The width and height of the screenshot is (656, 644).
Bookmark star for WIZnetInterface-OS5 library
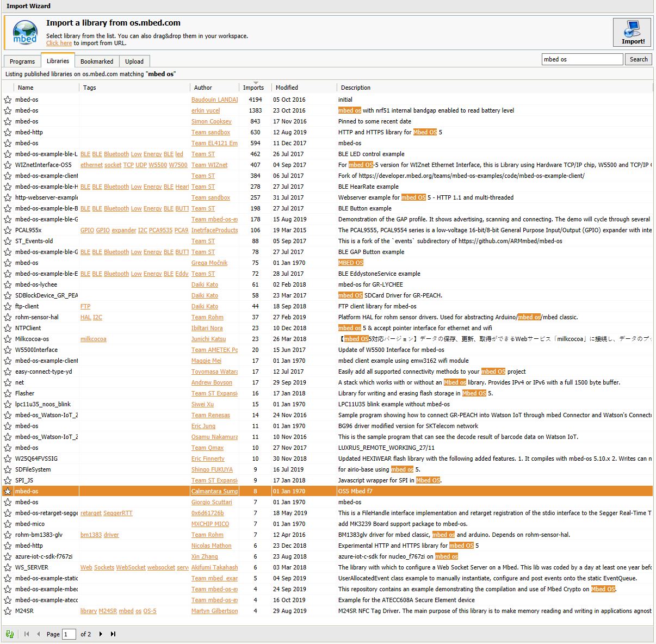[x=8, y=165]
